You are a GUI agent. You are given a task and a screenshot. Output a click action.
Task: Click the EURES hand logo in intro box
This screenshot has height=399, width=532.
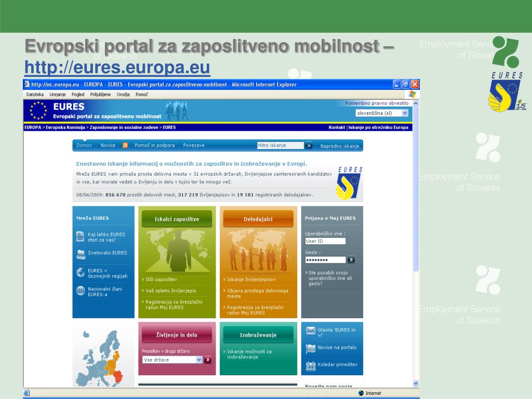(350, 183)
